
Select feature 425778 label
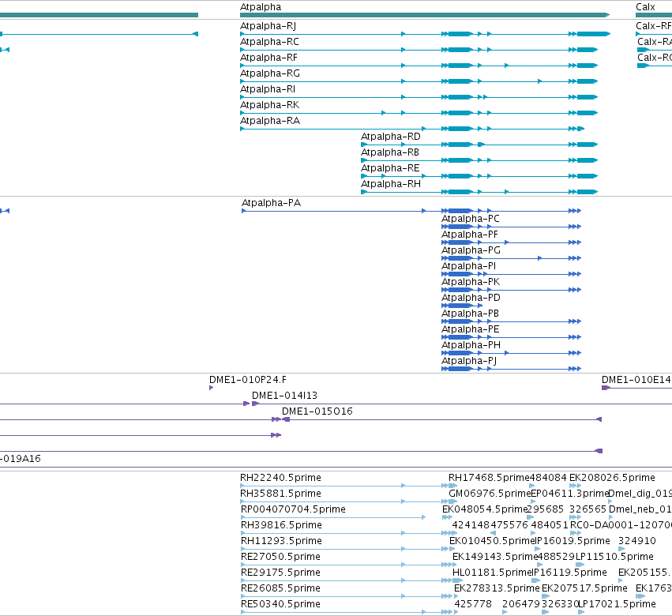[x=473, y=604]
